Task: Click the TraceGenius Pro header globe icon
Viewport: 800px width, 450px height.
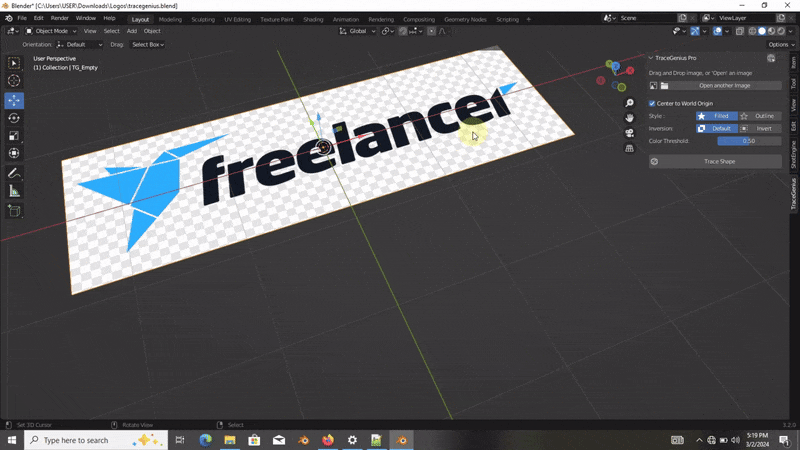Action: pyautogui.click(x=771, y=58)
